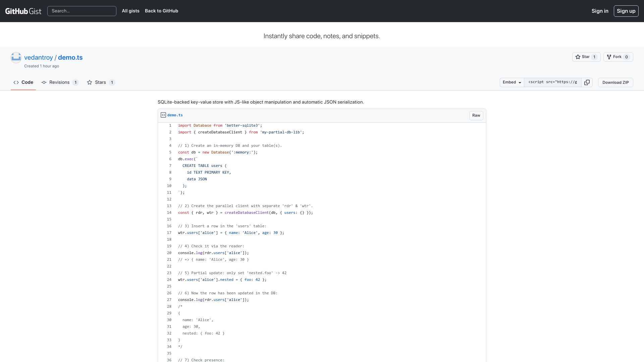Select the embed script URL field
This screenshot has width=644, height=362.
(x=552, y=82)
